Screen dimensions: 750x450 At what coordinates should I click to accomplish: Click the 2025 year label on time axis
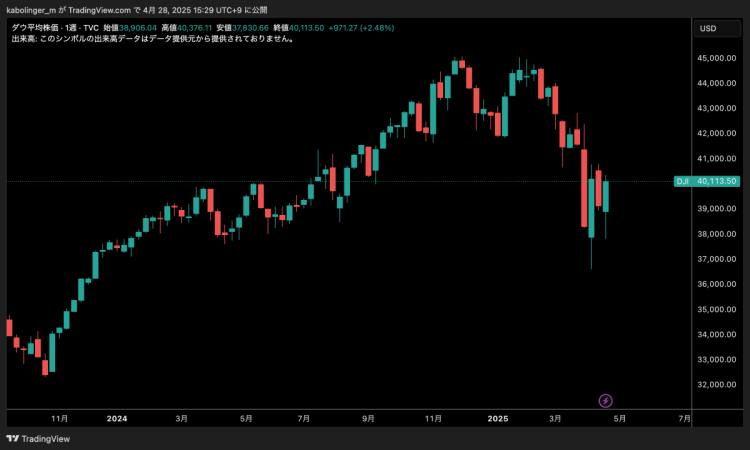coord(497,418)
